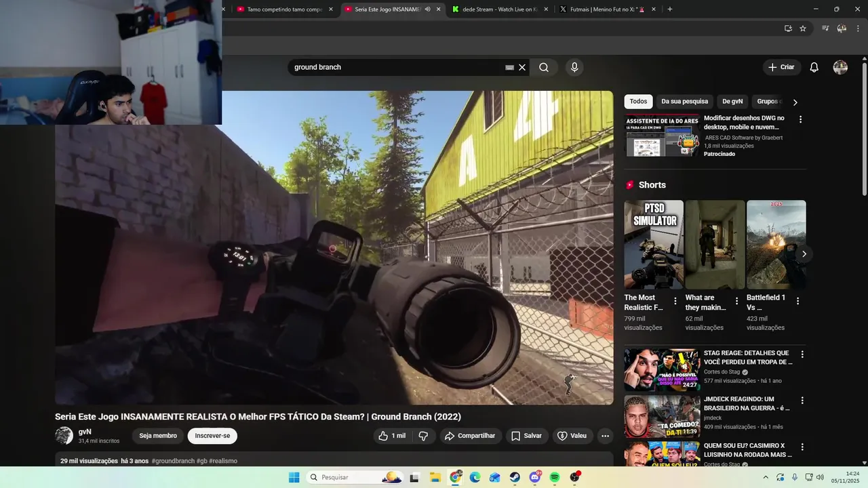
Task: Open the ARES CAD ad thumbnail
Action: [662, 136]
